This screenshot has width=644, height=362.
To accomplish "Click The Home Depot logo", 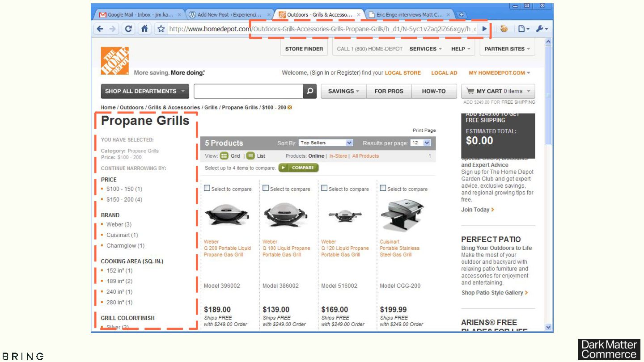I will [115, 61].
